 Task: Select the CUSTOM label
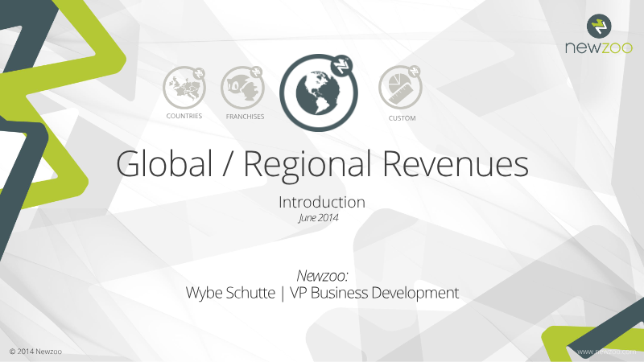click(x=402, y=118)
